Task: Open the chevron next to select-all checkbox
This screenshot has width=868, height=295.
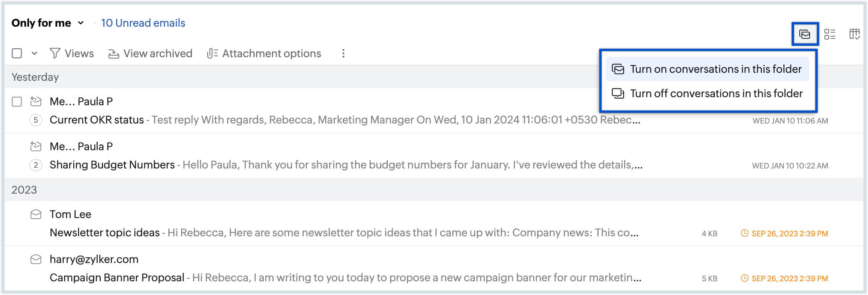Action: click(34, 53)
